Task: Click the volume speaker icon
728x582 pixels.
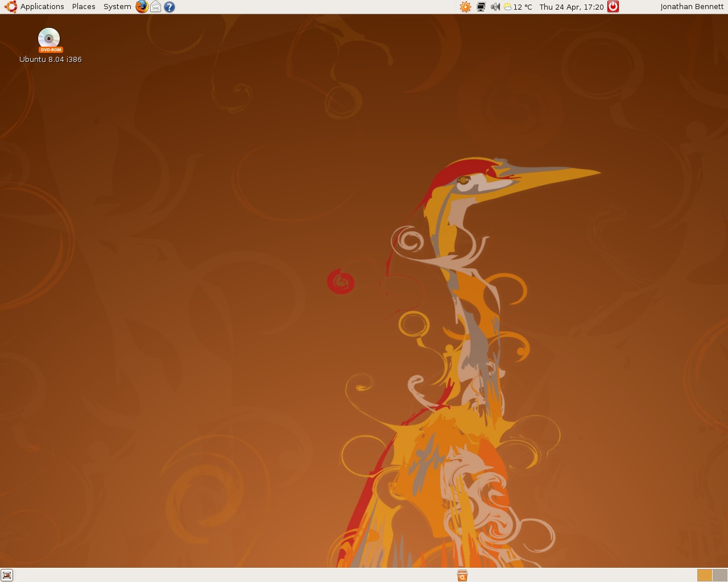Action: (x=495, y=7)
